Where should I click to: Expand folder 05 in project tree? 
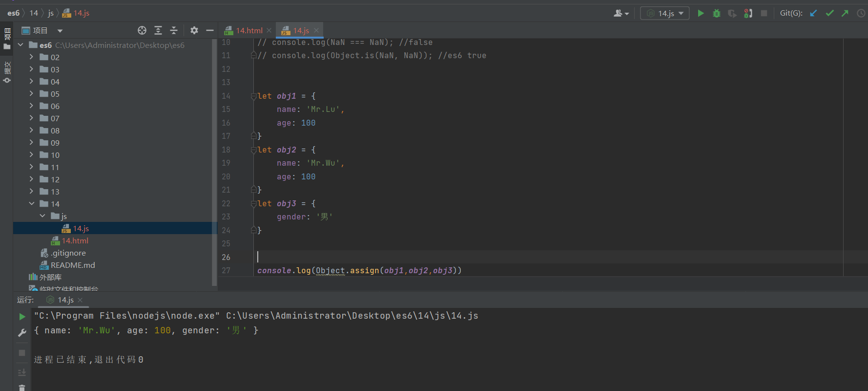31,93
